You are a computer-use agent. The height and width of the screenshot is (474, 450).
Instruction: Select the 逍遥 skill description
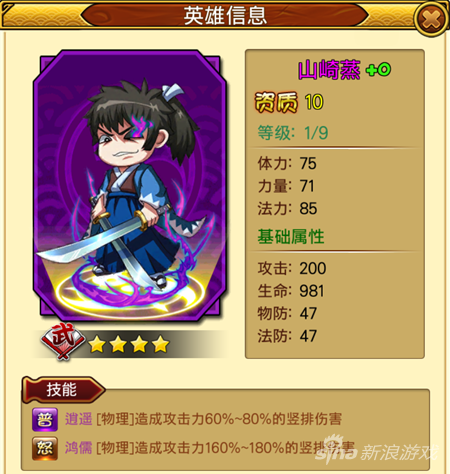[203, 419]
